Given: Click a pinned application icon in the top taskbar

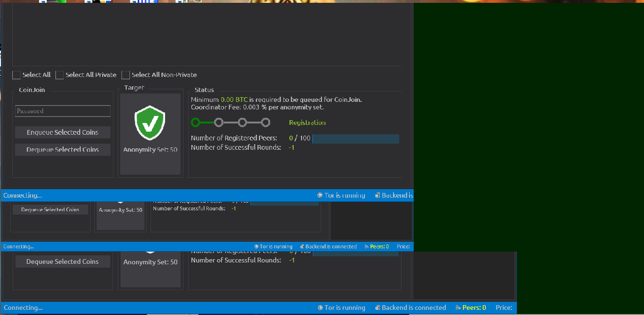Looking at the screenshot, I should click(x=43, y=2).
